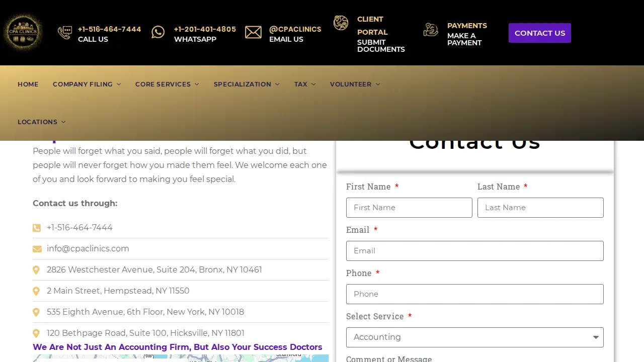Click the Payments hand-coin icon
Screen dimensions: 644x362
[x=431, y=30]
